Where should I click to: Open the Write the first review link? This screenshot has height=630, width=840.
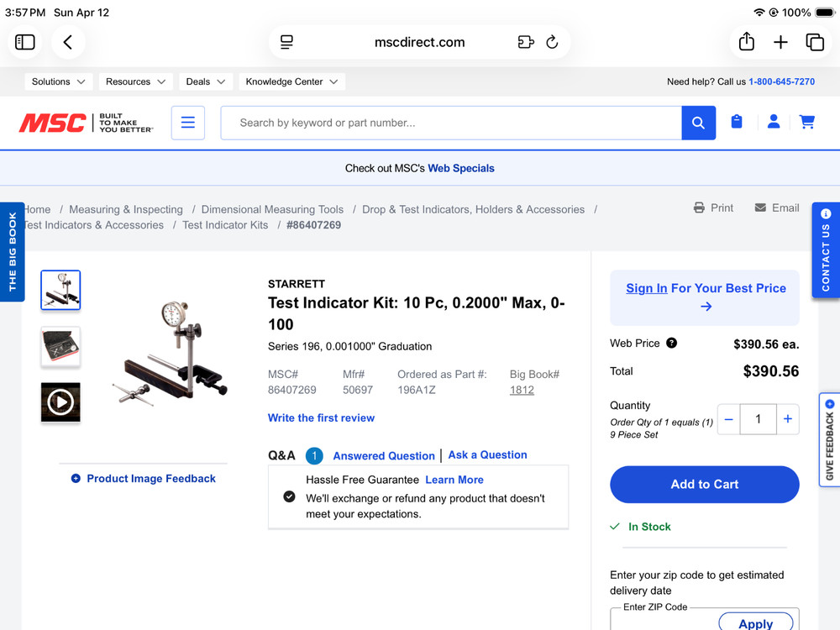[321, 417]
